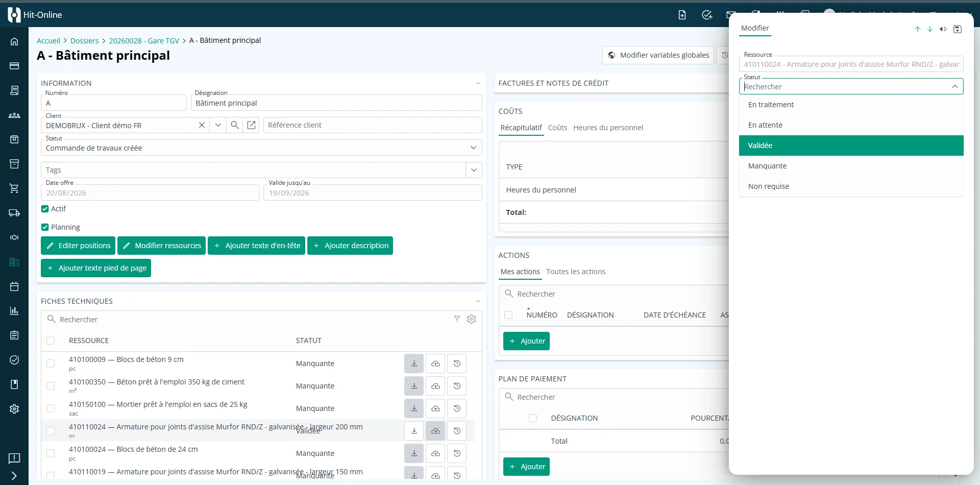Open the home icon in the sidebar
The image size is (980, 485).
click(14, 41)
